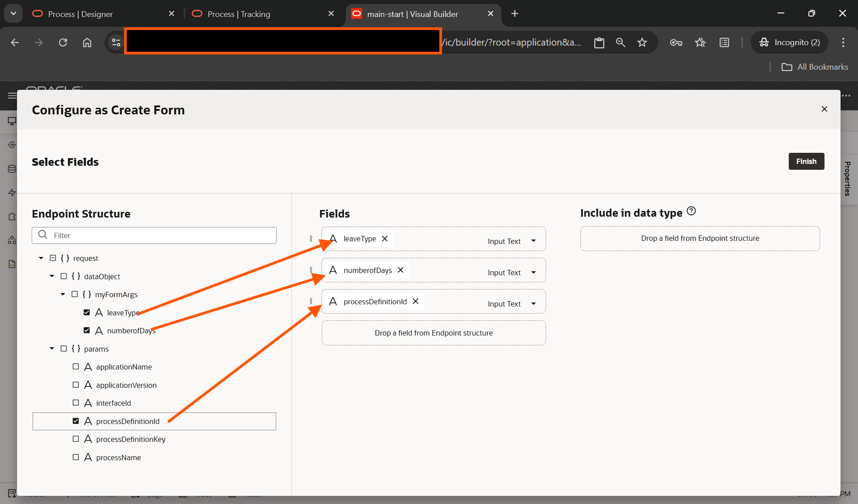Remove leaveType field with X icon
The width and height of the screenshot is (858, 504).
(x=385, y=239)
